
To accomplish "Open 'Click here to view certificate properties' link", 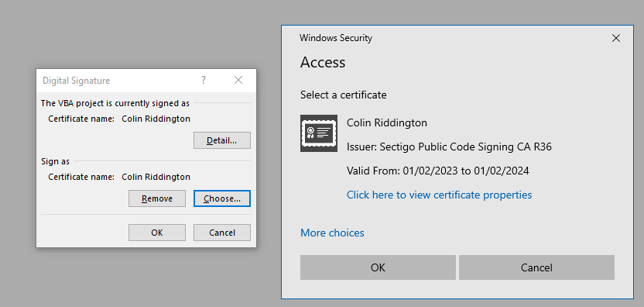I will pyautogui.click(x=439, y=195).
